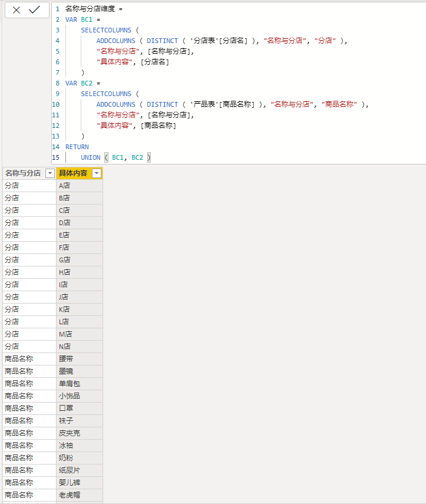Select cell 单肩包
This screenshot has width=426, height=504.
80,384
